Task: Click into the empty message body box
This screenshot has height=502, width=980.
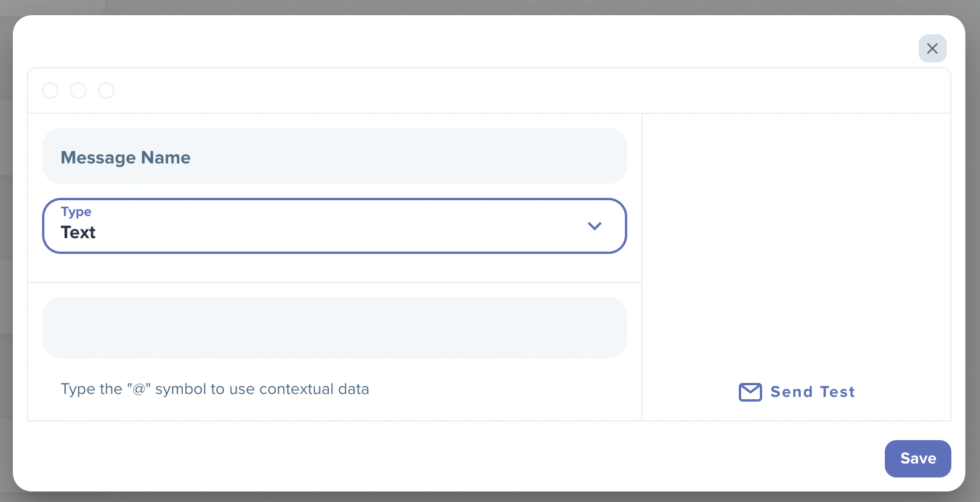Action: 335,327
